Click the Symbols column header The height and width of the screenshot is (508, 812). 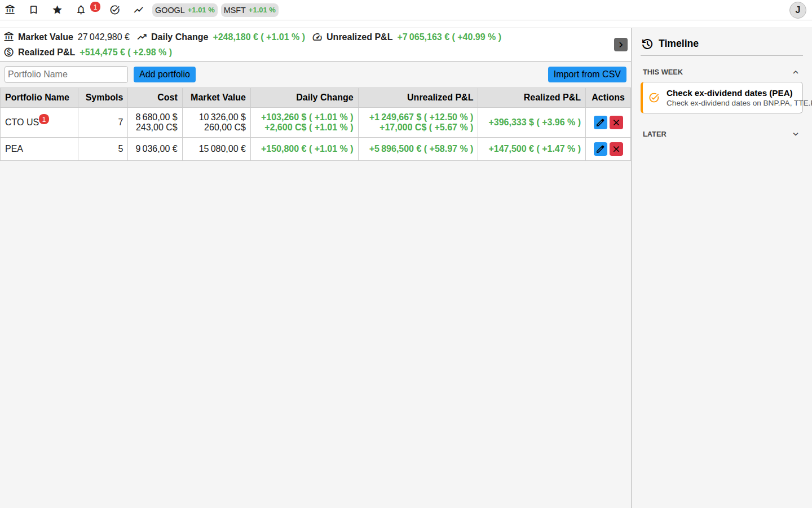click(x=103, y=98)
